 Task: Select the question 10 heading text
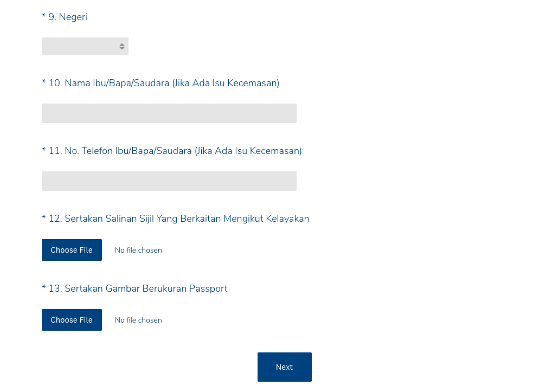(x=160, y=83)
